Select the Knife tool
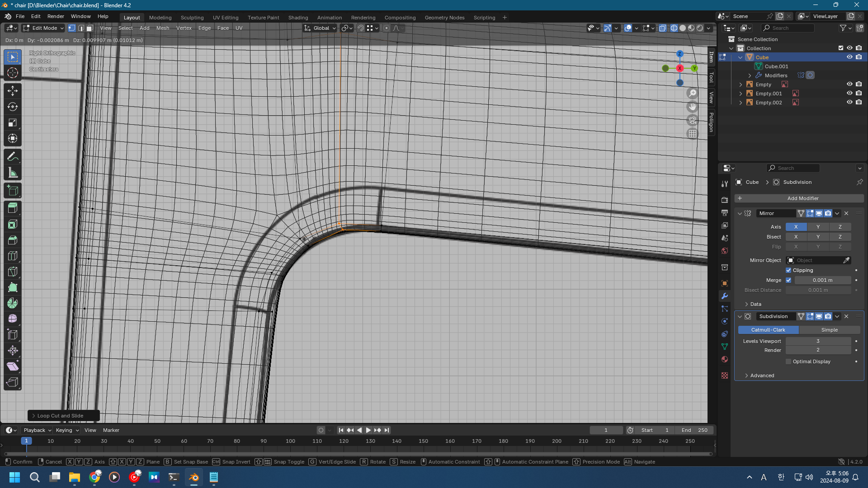This screenshot has height=488, width=868. click(13, 272)
